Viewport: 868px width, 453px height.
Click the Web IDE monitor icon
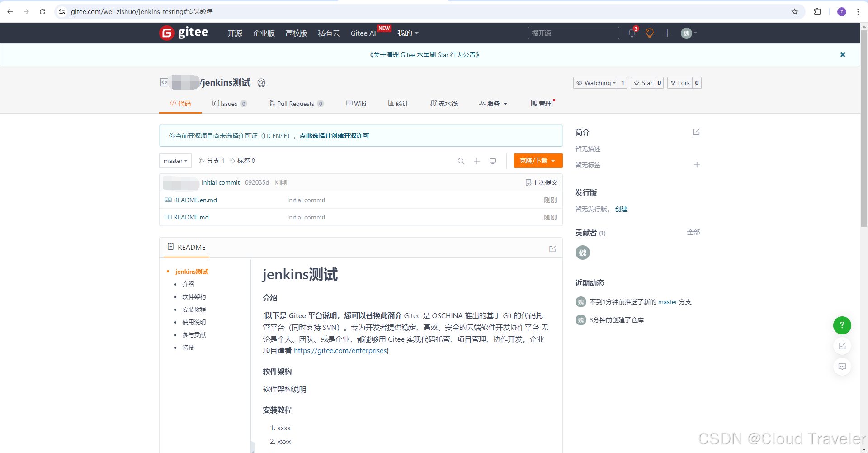tap(493, 161)
